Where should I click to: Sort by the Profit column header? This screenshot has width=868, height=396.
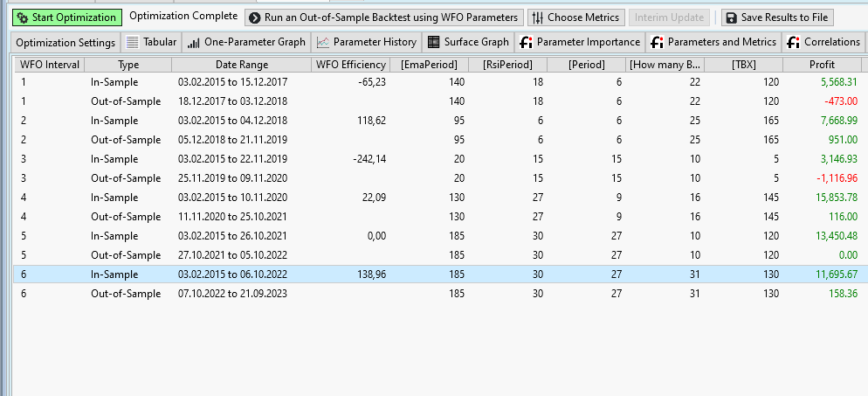[822, 65]
